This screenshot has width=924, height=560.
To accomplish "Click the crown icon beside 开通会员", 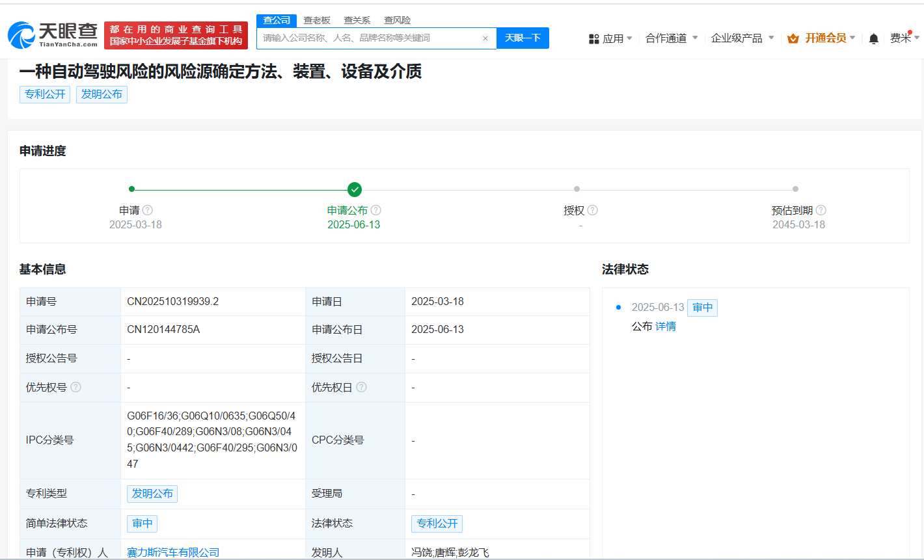I will pos(793,38).
